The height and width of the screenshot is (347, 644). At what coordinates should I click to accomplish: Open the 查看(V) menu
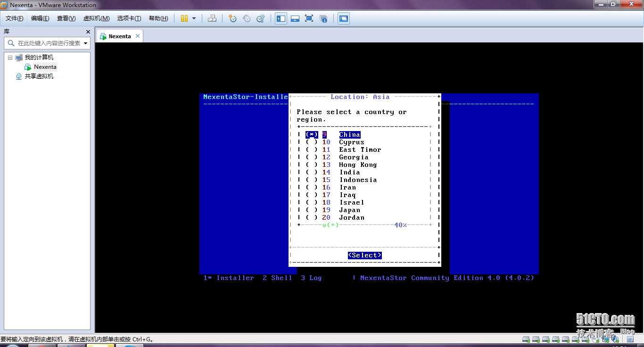66,18
